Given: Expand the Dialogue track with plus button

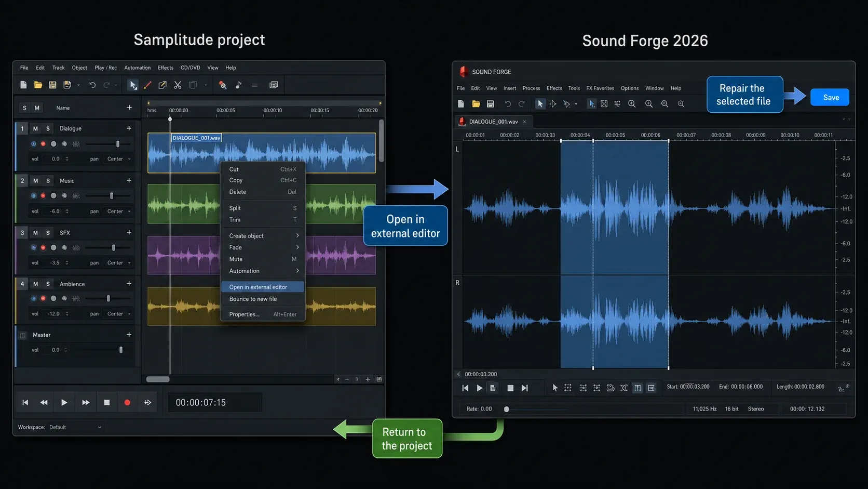Looking at the screenshot, I should point(129,128).
